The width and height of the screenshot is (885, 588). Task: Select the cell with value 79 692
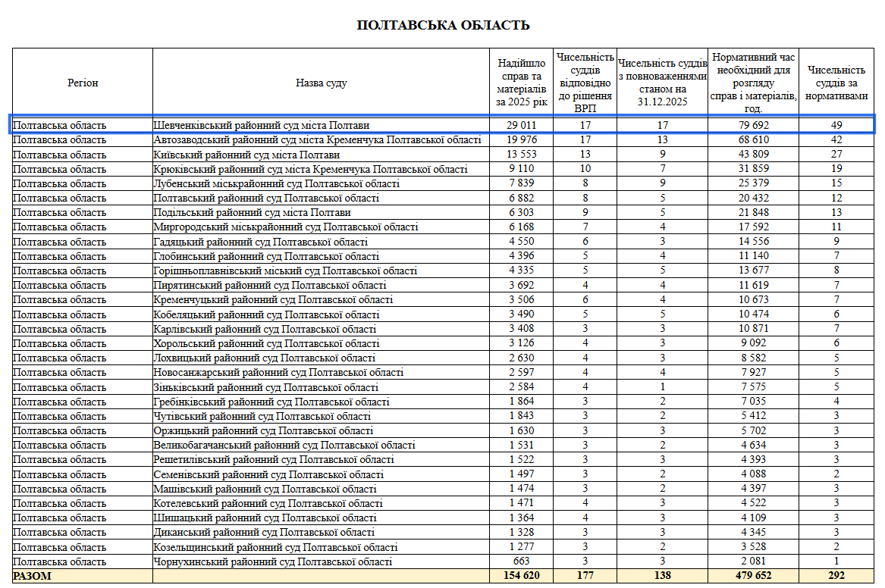click(753, 125)
